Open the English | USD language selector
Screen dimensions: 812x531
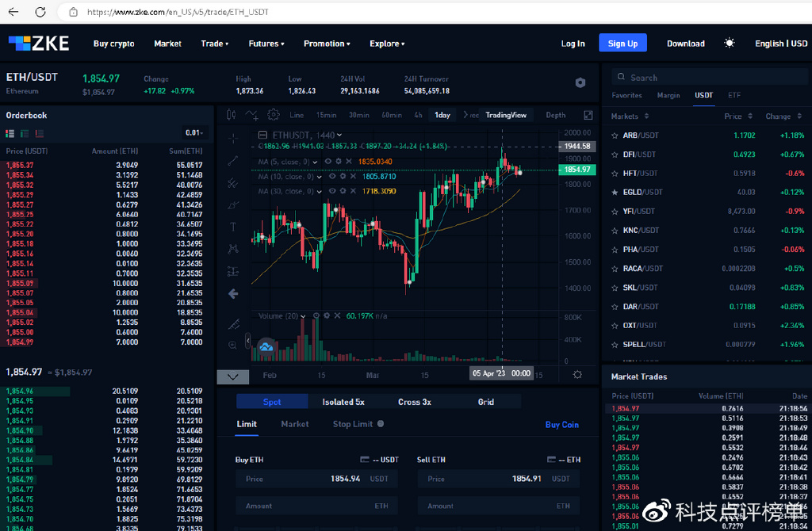pos(780,44)
